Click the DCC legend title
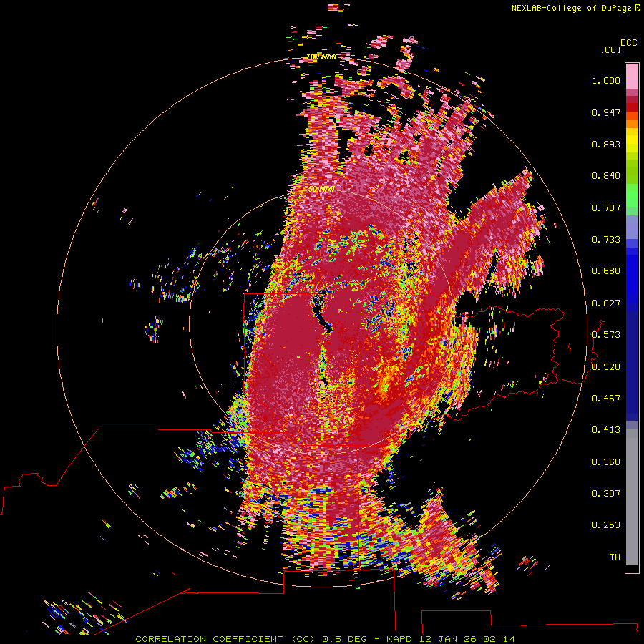The width and height of the screenshot is (644, 644). (x=628, y=43)
